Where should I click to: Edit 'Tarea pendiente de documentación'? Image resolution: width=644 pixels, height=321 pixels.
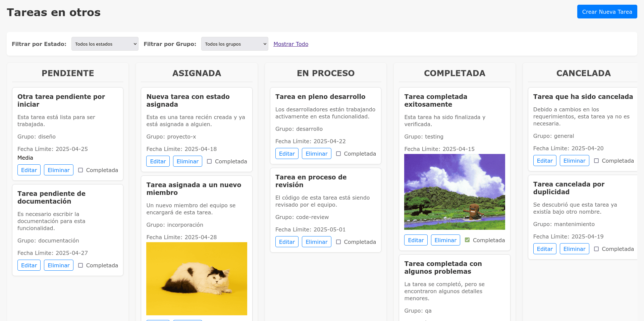pos(29,265)
